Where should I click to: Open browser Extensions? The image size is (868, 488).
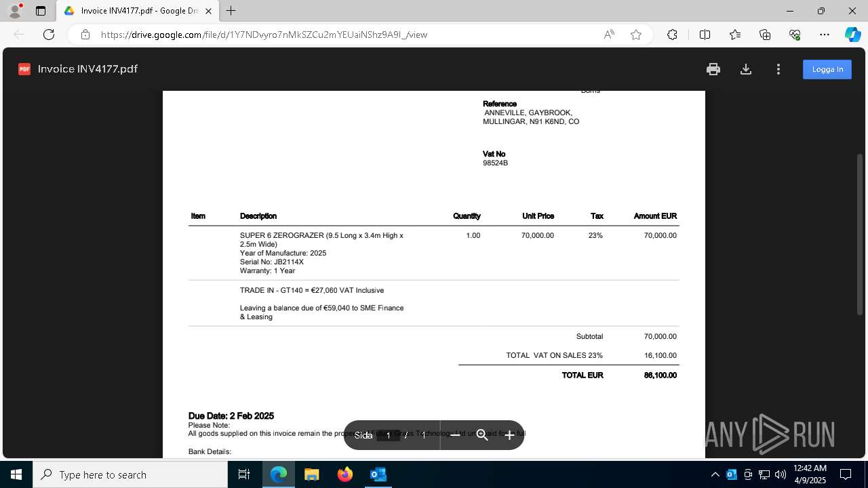tap(672, 35)
